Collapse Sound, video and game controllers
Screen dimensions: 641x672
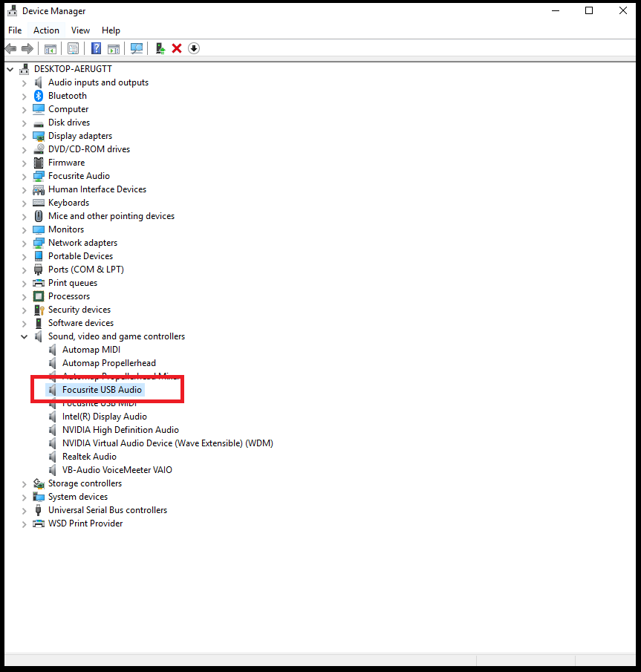24,336
